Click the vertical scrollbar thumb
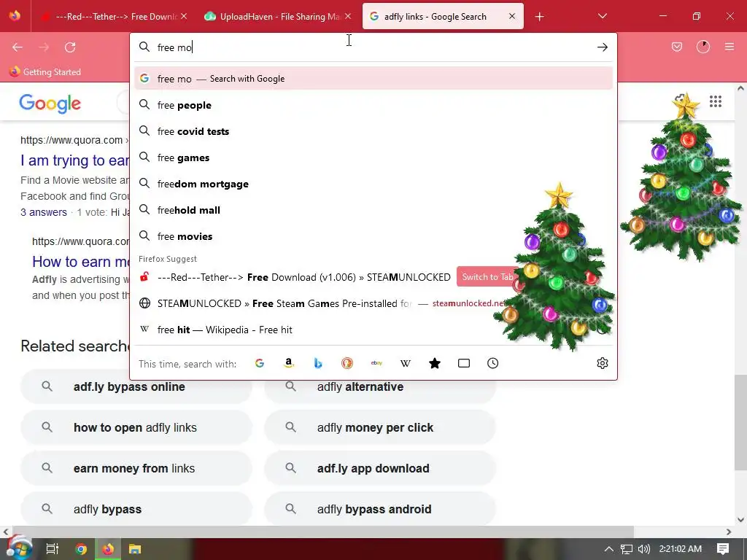 click(x=741, y=423)
